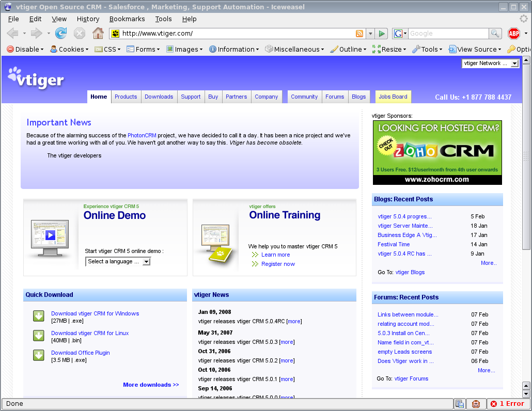Viewport: 532px width, 411px height.
Task: Open the More downloads >> link
Action: coord(151,385)
